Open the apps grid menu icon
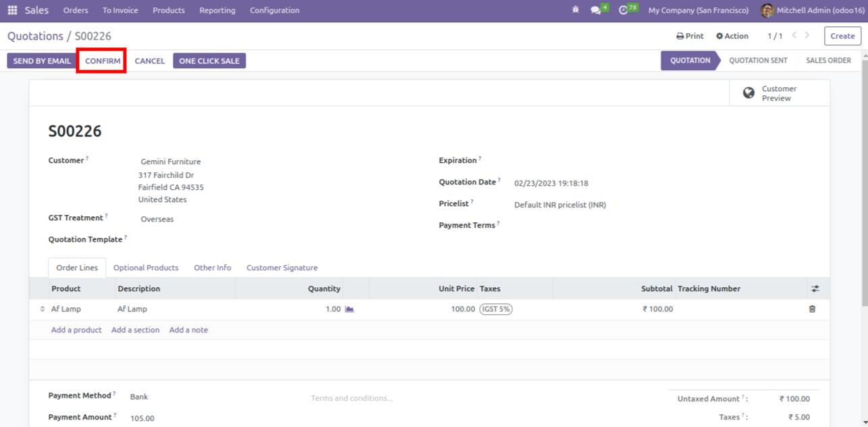 click(12, 10)
